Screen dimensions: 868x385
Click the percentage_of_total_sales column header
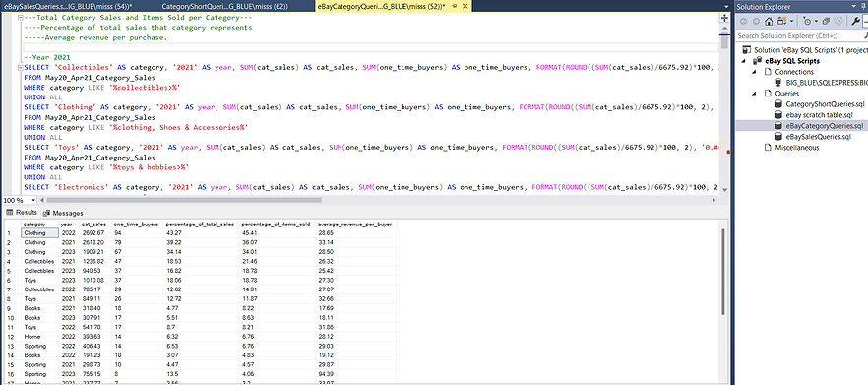pyautogui.click(x=202, y=225)
